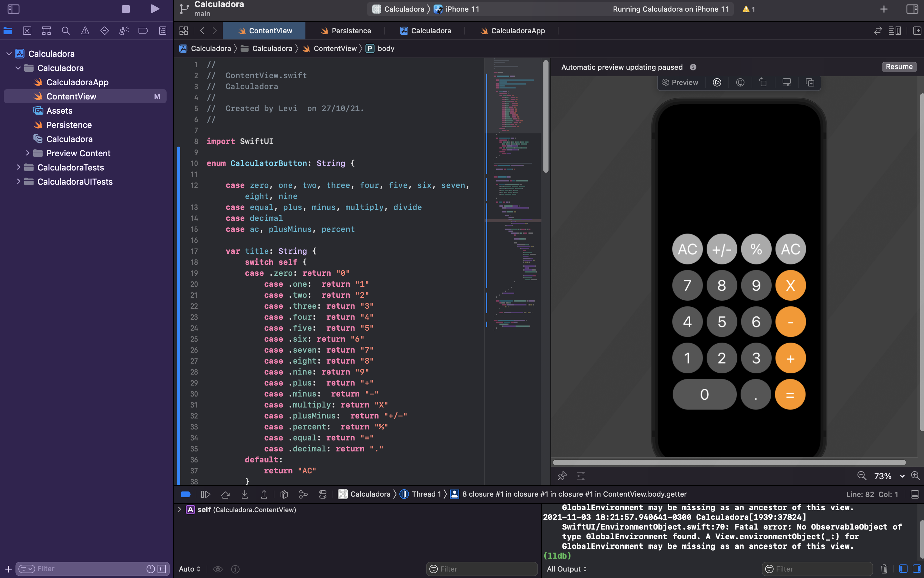
Task: Toggle the eye icon next to Auto
Action: tap(218, 569)
